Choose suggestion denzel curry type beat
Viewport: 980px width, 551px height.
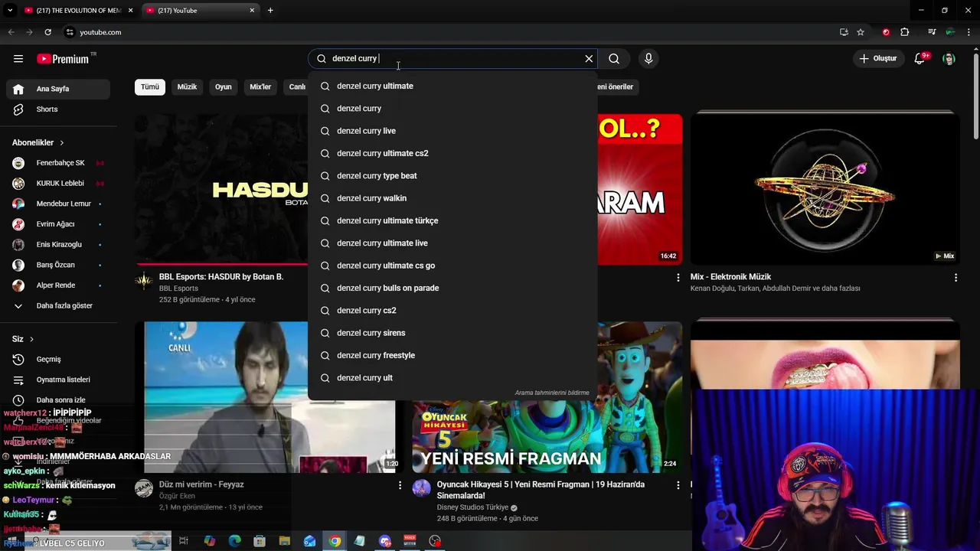pyautogui.click(x=452, y=176)
